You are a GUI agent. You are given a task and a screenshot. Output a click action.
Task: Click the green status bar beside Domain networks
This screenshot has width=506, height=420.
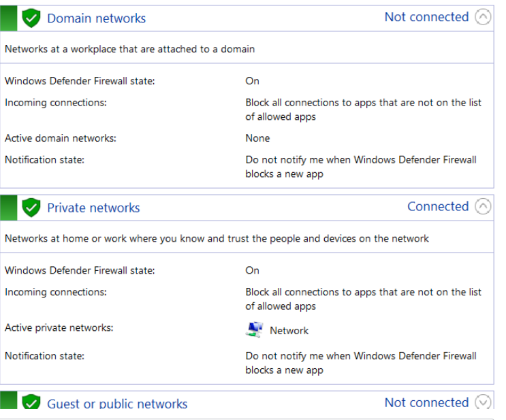(8, 18)
